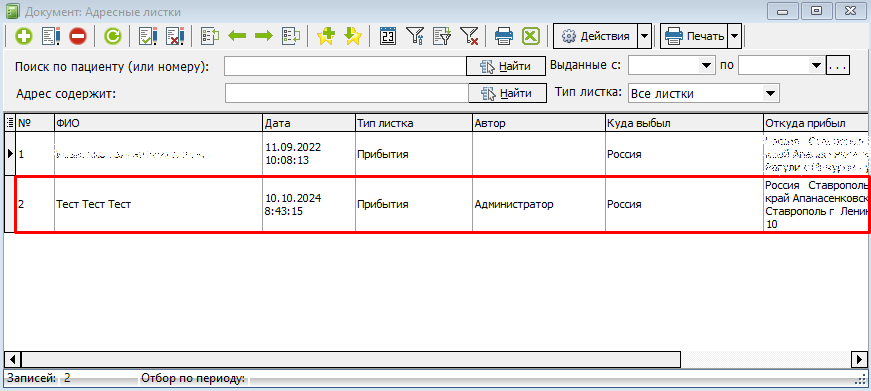Viewport: 871px width, 391px height.
Task: Open the Выданные с date dropdown
Action: tap(707, 66)
